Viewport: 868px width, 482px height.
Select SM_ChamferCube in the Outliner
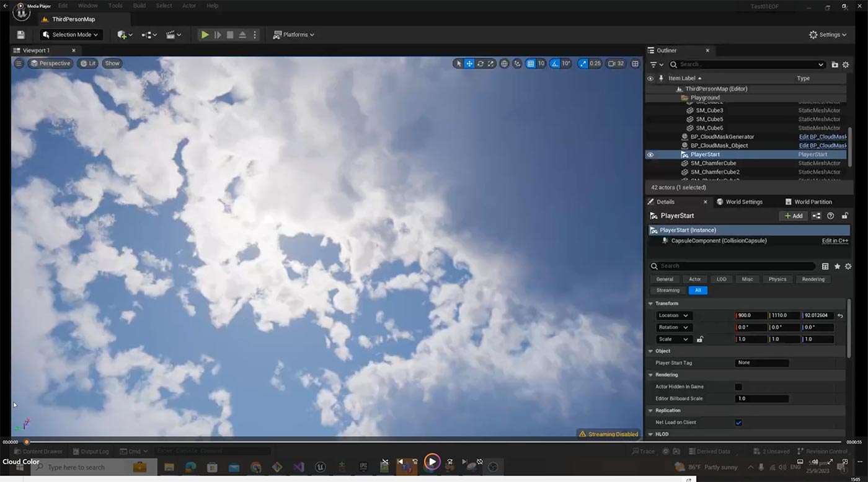coord(713,163)
